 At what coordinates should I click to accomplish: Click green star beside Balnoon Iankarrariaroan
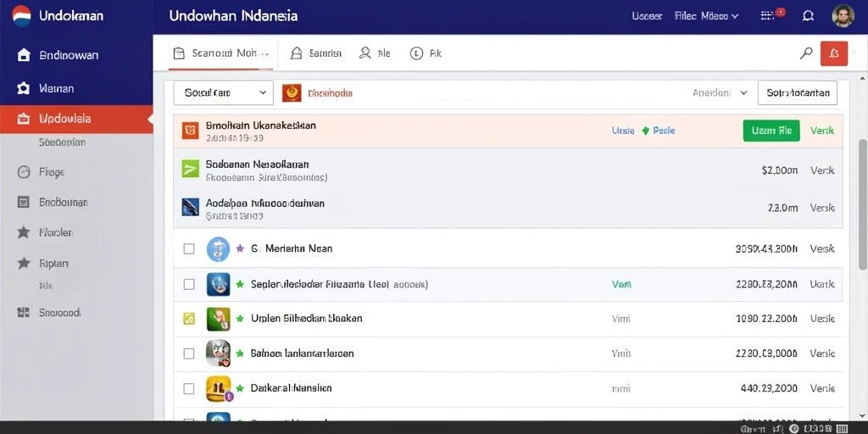point(240,353)
